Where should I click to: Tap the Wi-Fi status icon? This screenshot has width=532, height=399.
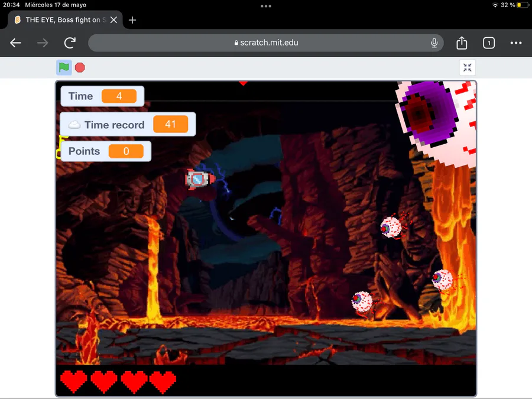(495, 5)
